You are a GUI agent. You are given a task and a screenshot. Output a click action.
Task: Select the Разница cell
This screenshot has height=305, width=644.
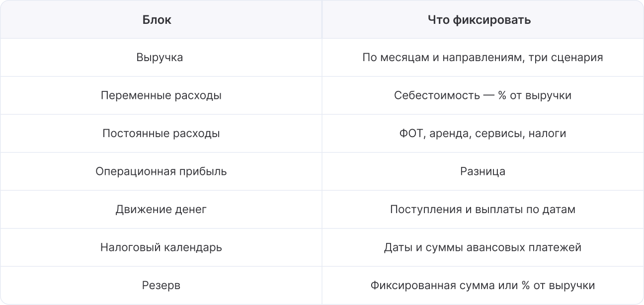[483, 171]
